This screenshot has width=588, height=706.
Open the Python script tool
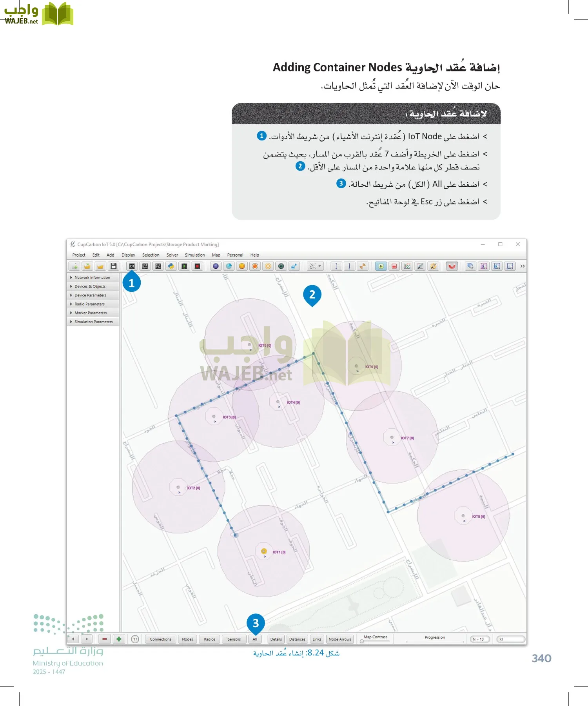coord(171,266)
